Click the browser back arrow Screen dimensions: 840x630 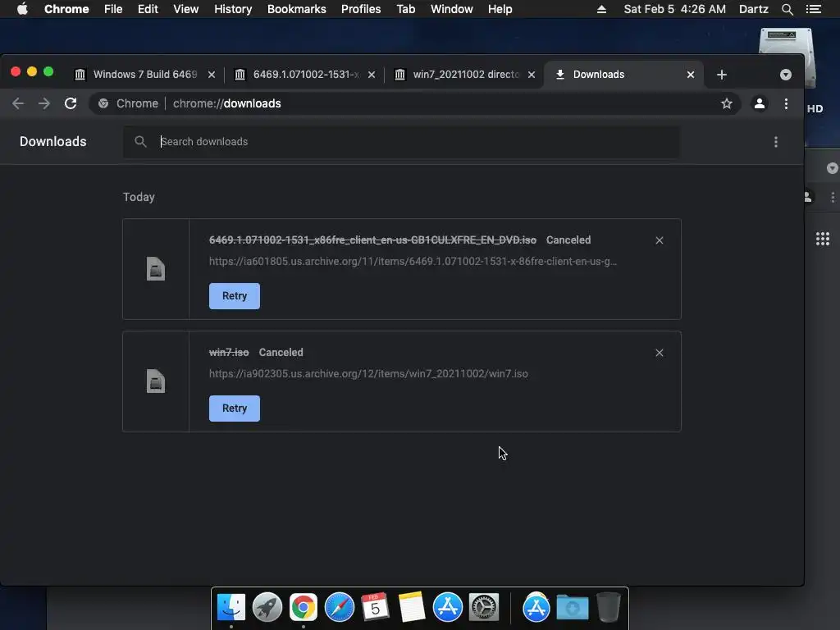tap(18, 103)
